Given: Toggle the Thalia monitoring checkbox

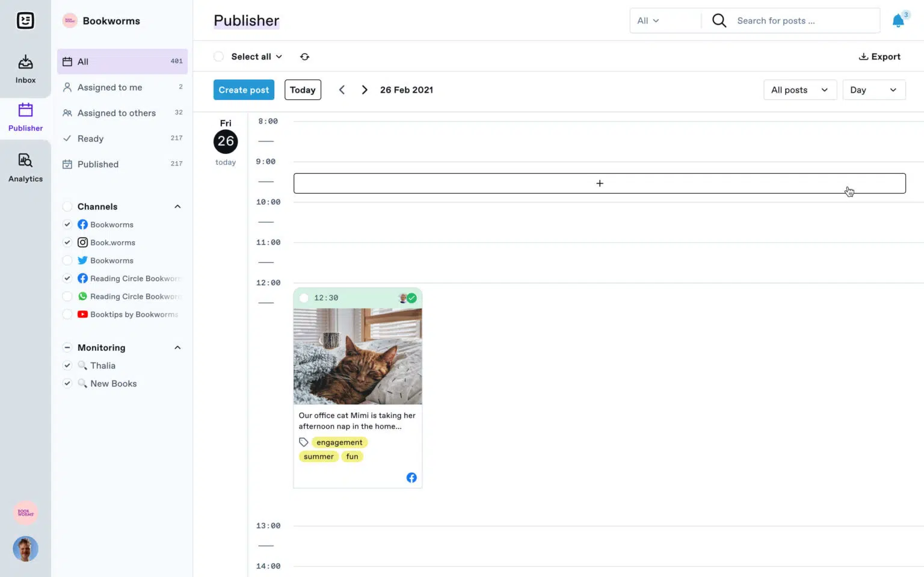Looking at the screenshot, I should (67, 365).
